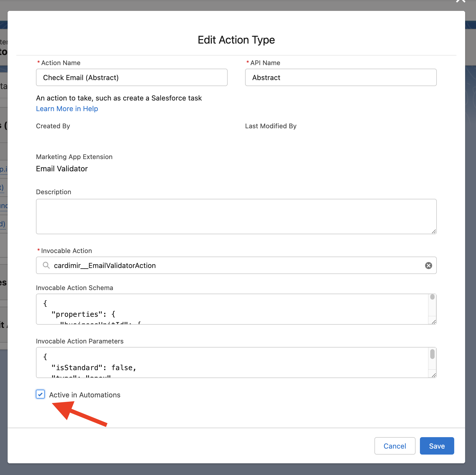Click the resize grip of the Description box
This screenshot has height=475, width=476.
(x=434, y=232)
